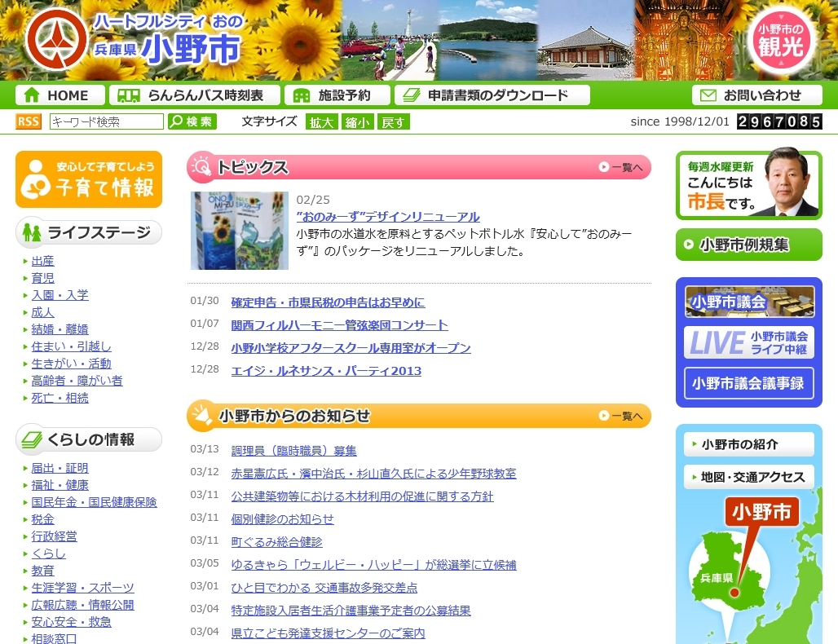The width and height of the screenshot is (838, 644).
Task: Open 特定施設入居者生活介護事業予定者の公募結果 link
Action: pos(351,611)
